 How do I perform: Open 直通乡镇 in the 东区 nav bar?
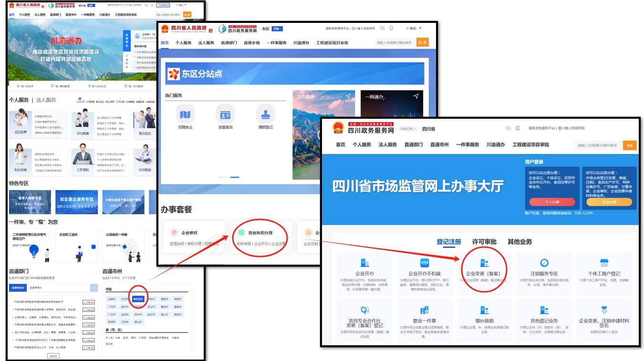pyautogui.click(x=252, y=43)
